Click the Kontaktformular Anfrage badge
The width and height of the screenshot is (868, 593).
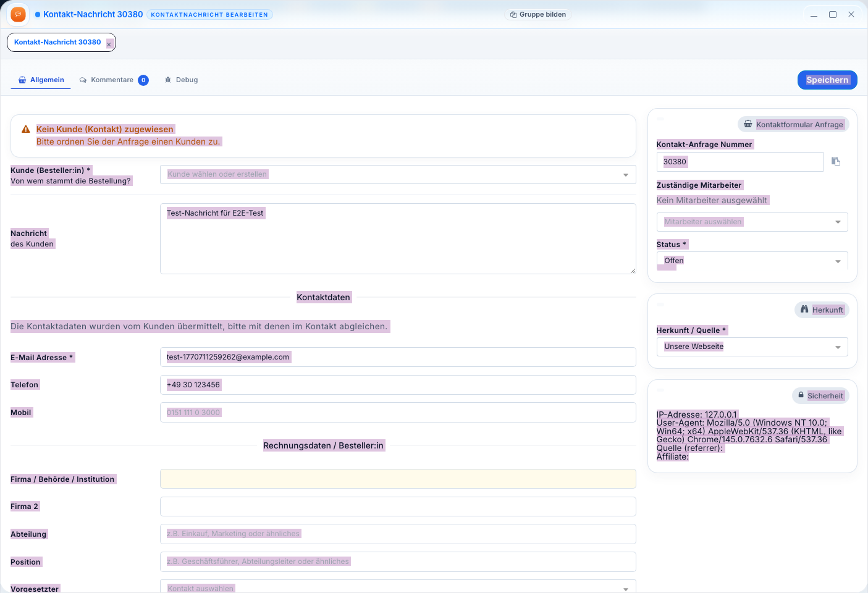coord(793,124)
